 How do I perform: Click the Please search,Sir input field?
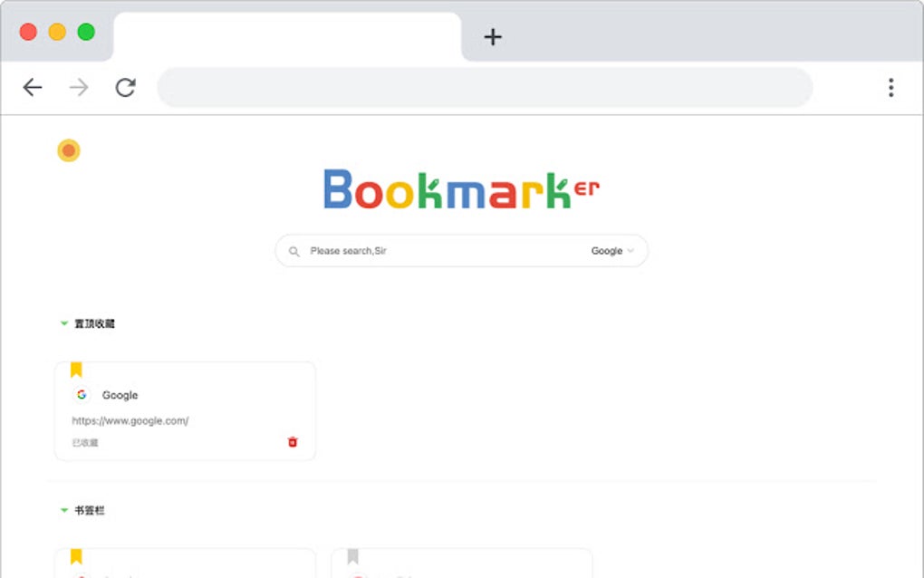point(408,251)
